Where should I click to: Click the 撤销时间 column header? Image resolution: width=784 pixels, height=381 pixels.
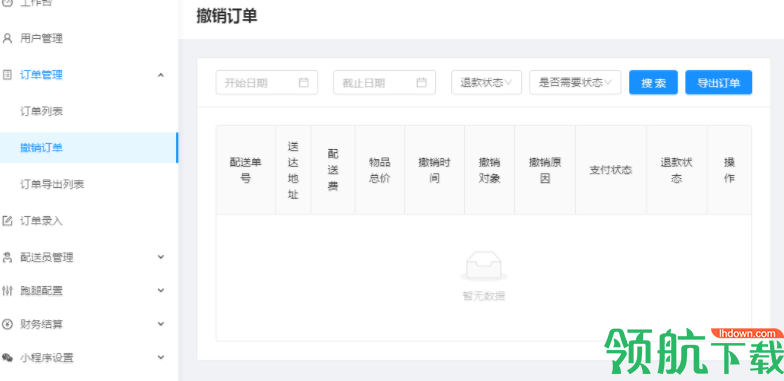click(434, 170)
